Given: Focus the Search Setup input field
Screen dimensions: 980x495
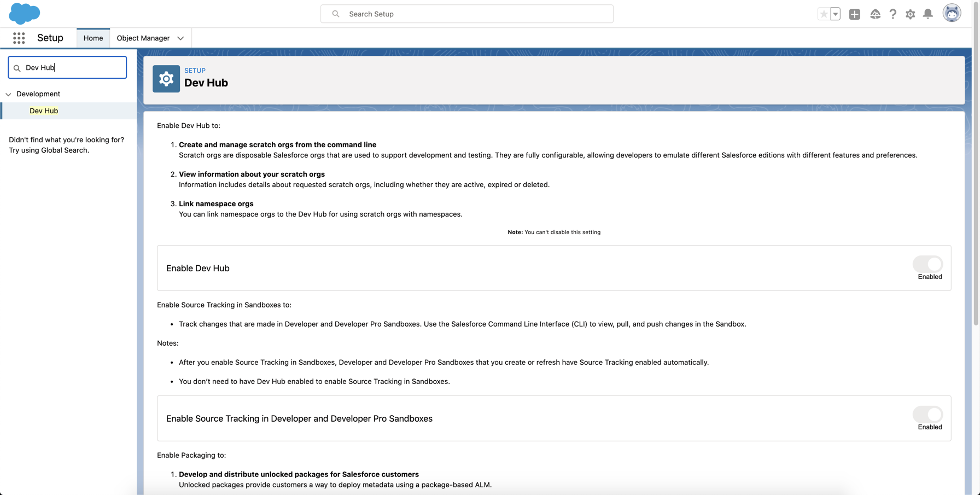Looking at the screenshot, I should pos(466,14).
